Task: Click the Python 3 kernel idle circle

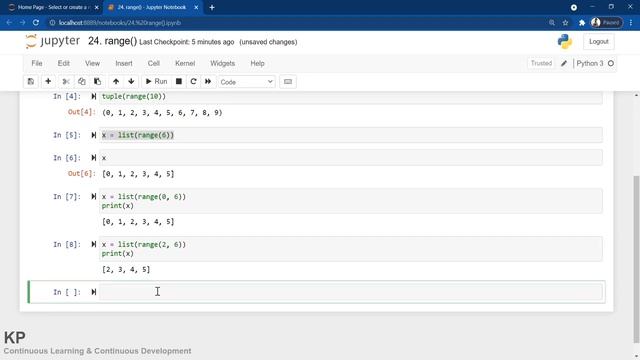Action: click(x=611, y=63)
